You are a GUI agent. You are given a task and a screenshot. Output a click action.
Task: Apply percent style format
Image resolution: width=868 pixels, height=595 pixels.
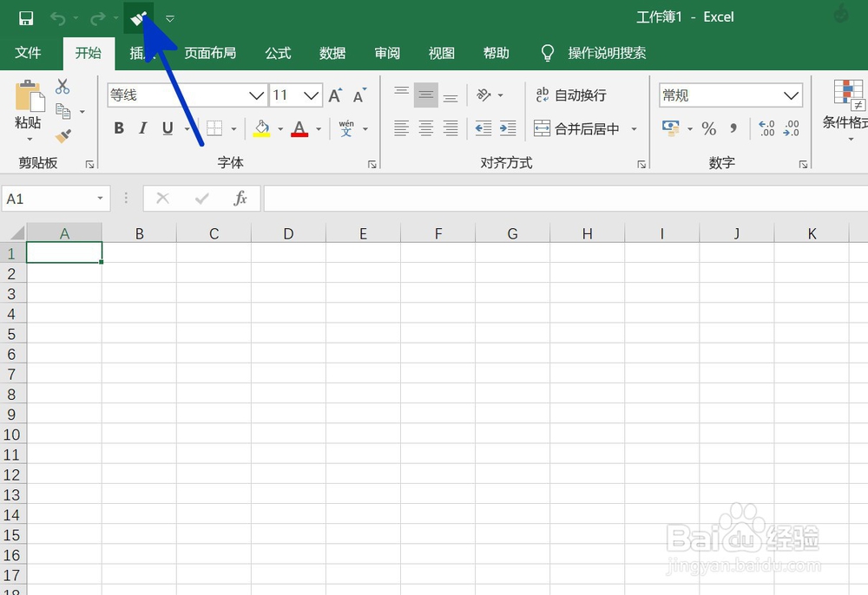point(708,129)
